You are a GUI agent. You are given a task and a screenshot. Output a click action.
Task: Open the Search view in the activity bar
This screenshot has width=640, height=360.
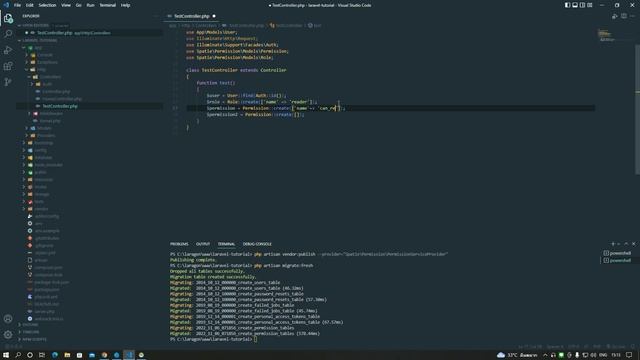click(8, 34)
